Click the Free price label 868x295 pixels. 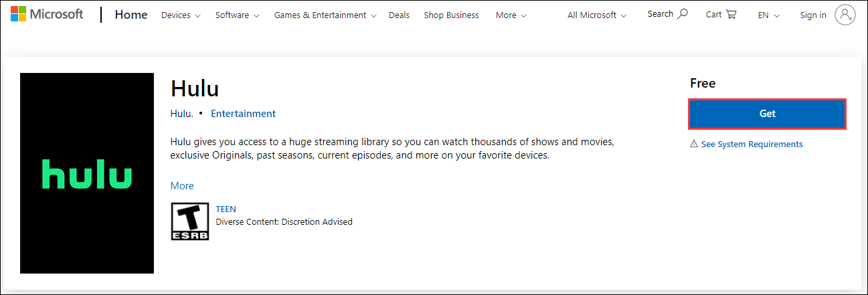click(703, 84)
